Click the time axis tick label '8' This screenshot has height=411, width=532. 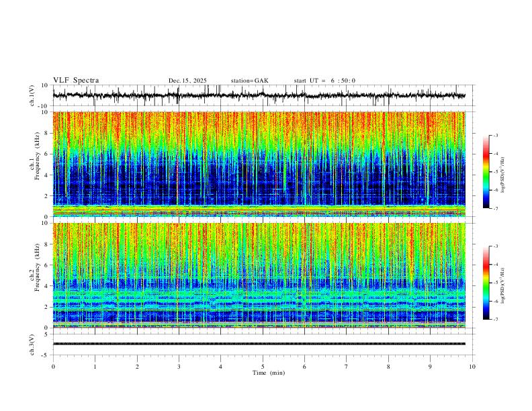[x=388, y=367]
